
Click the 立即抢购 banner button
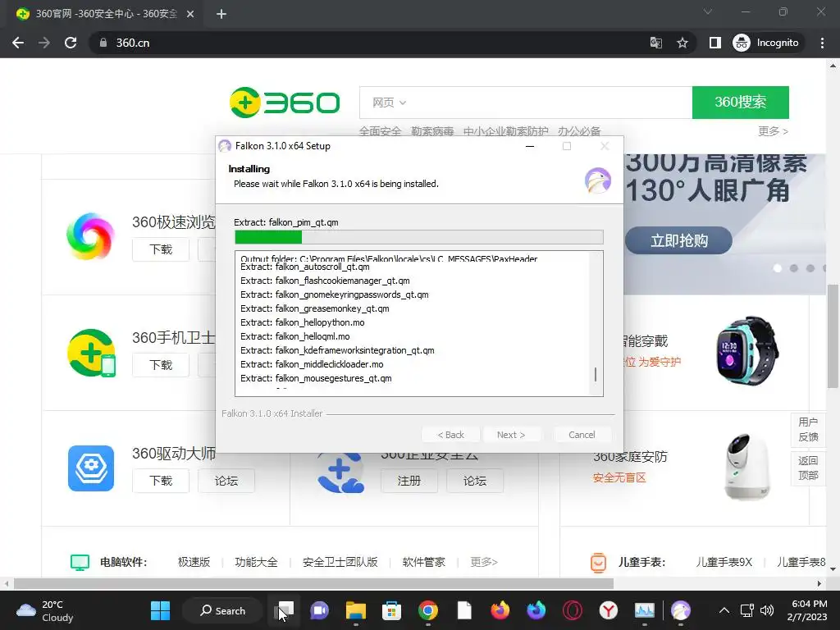678,240
